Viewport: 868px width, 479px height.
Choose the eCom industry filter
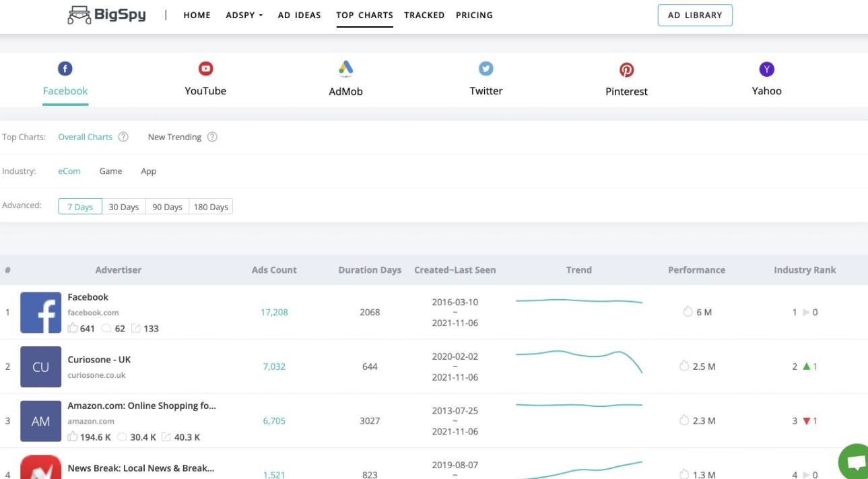click(x=69, y=171)
